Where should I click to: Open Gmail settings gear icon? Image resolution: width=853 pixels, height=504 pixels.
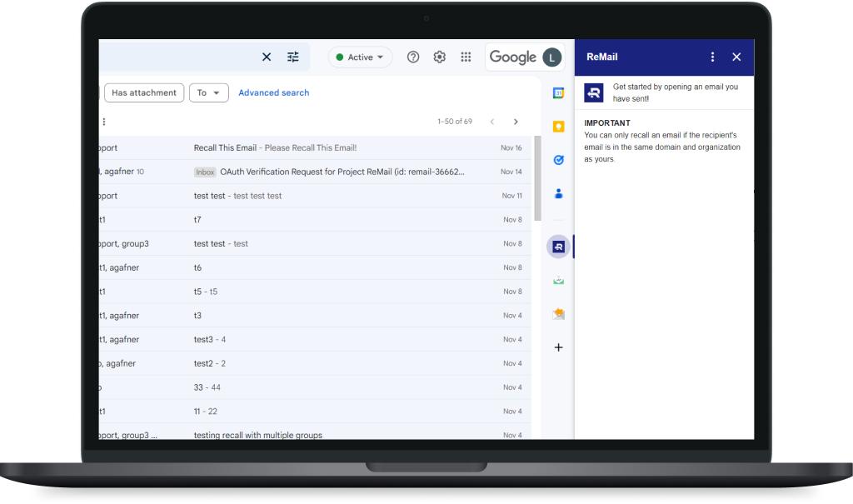(440, 57)
